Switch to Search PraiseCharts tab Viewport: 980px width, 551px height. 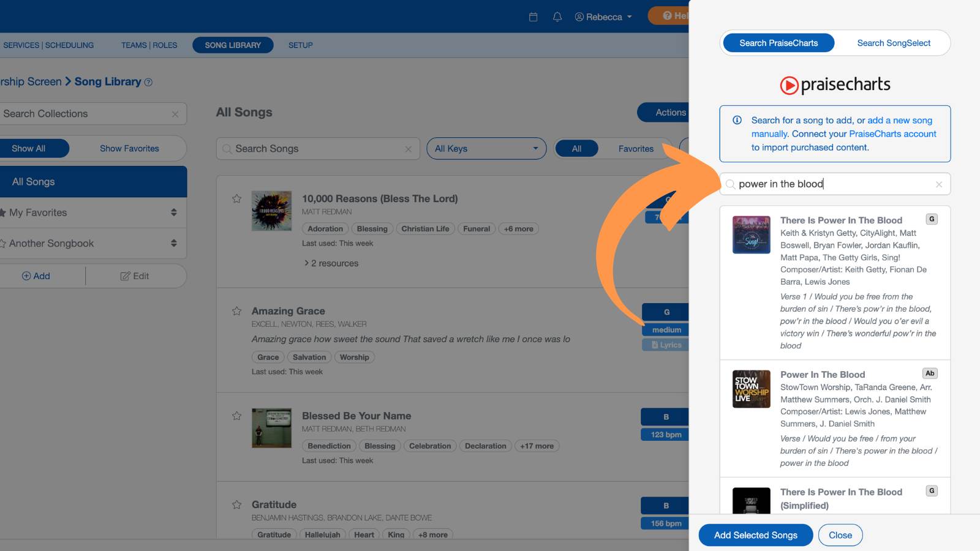[x=778, y=43]
